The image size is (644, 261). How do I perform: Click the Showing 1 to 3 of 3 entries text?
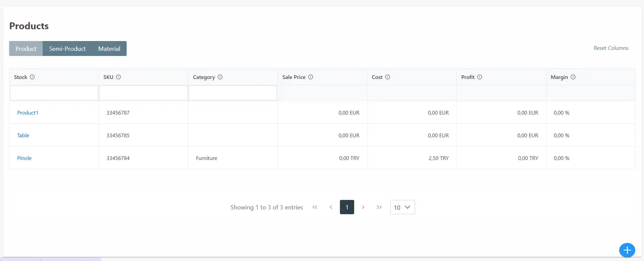266,207
